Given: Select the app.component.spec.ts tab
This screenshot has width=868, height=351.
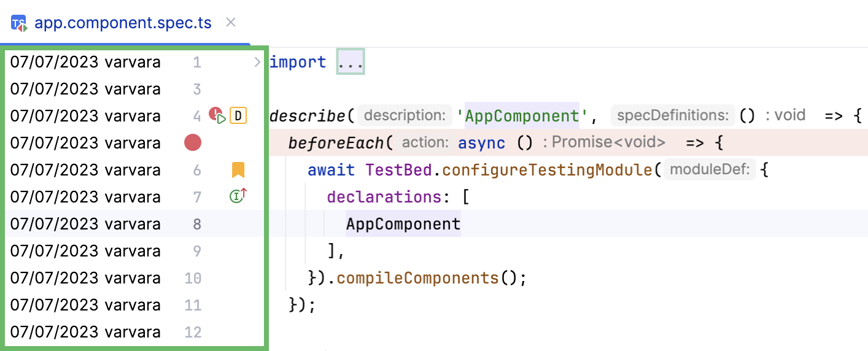Looking at the screenshot, I should pos(123,23).
